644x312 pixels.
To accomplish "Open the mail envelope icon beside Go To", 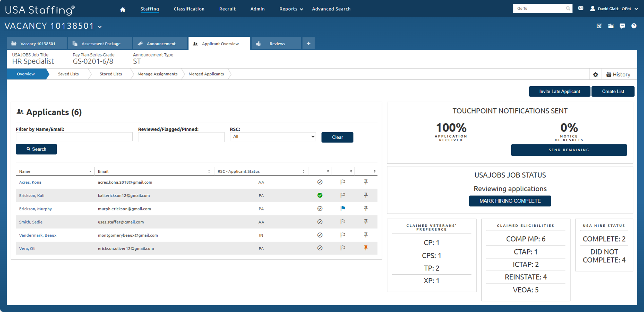I will [581, 9].
